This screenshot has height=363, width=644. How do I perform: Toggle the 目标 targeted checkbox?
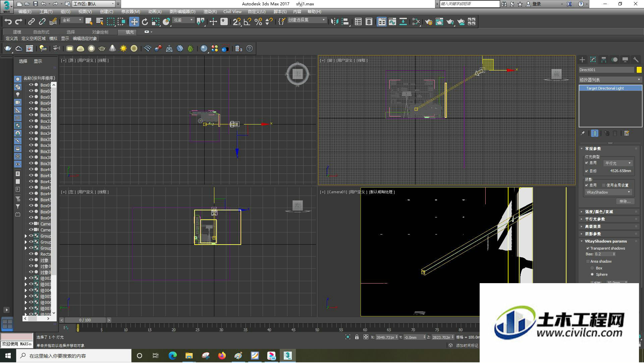[587, 171]
